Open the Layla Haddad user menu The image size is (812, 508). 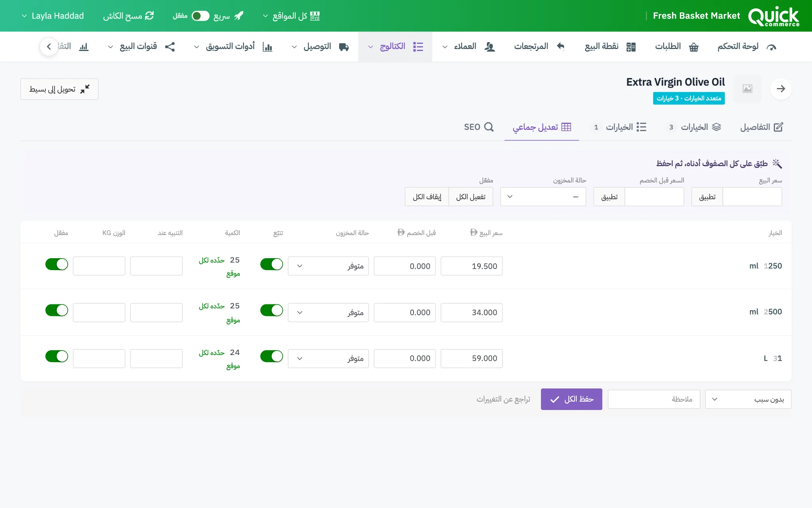pyautogui.click(x=53, y=16)
